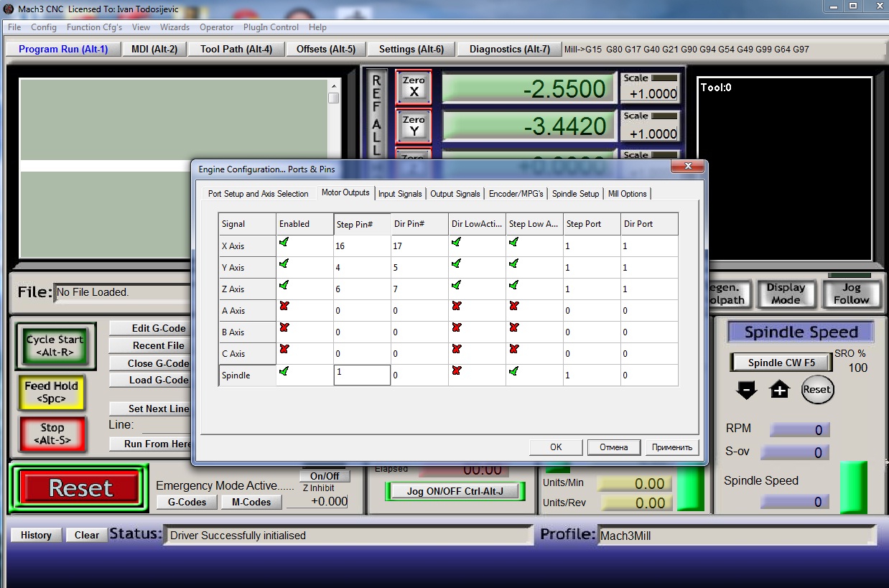Open the Wizards menu
889x588 pixels.
click(174, 27)
